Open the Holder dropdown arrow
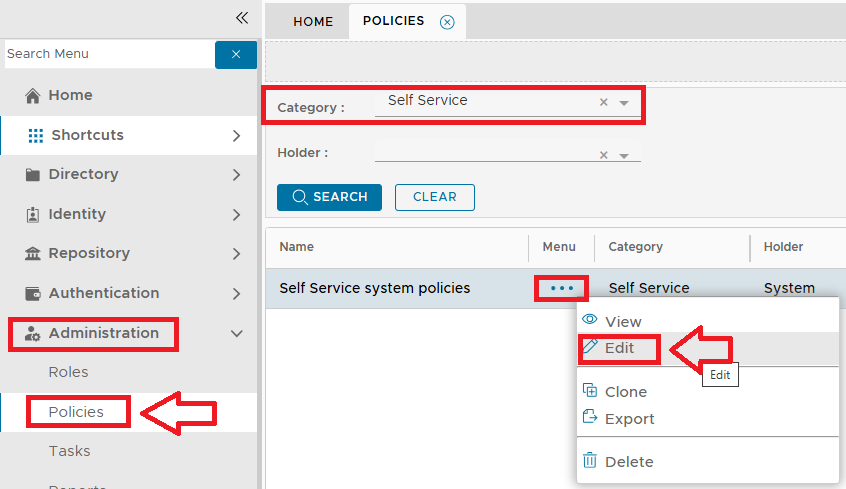This screenshot has width=846, height=489. [x=624, y=156]
